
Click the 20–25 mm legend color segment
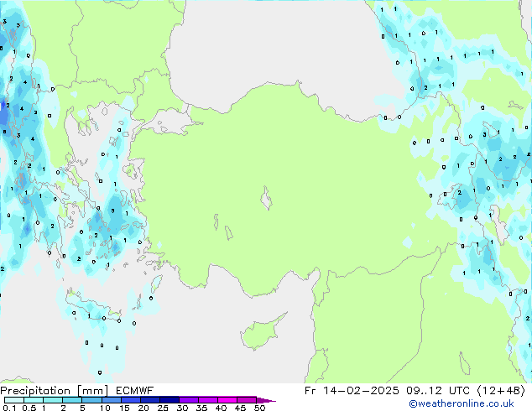coord(150,400)
